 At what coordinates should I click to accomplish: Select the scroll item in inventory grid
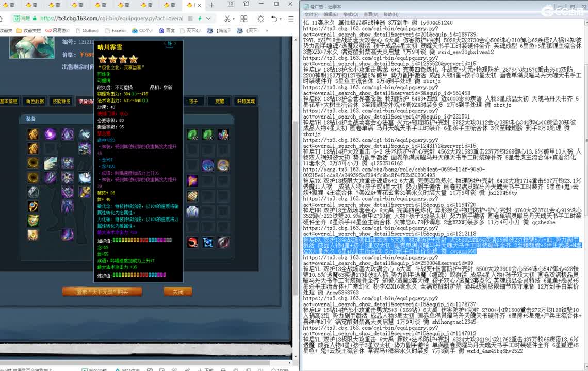193,196
